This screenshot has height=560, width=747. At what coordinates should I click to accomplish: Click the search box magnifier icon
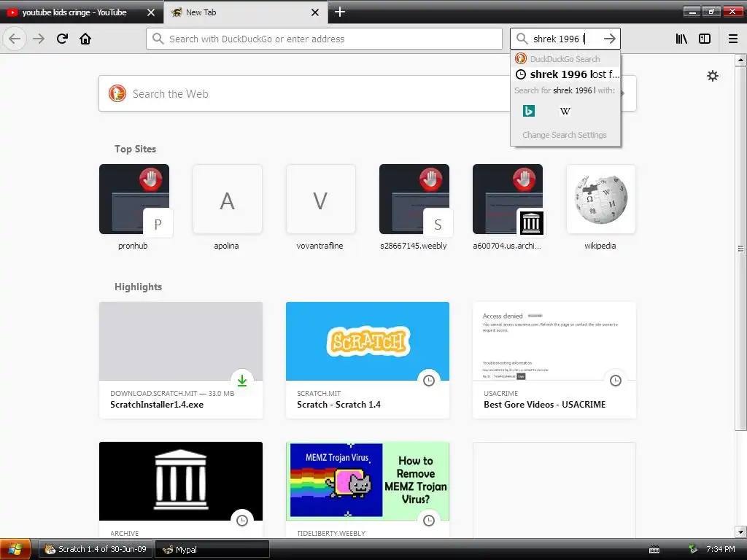[522, 39]
